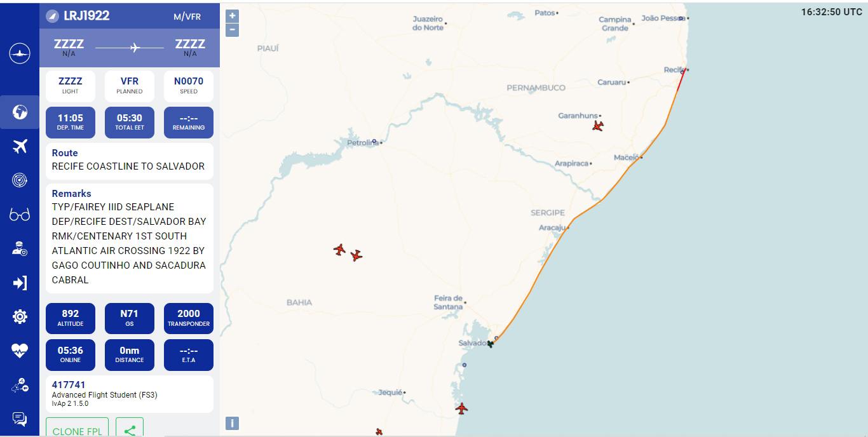
Task: Click the CLONE FPL button
Action: [77, 429]
